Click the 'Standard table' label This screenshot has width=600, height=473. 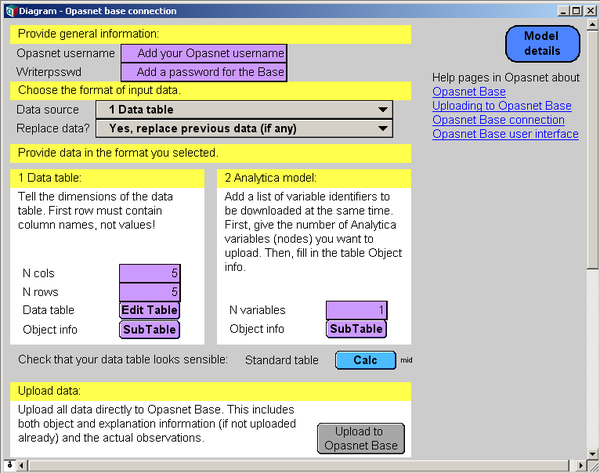[x=282, y=360]
